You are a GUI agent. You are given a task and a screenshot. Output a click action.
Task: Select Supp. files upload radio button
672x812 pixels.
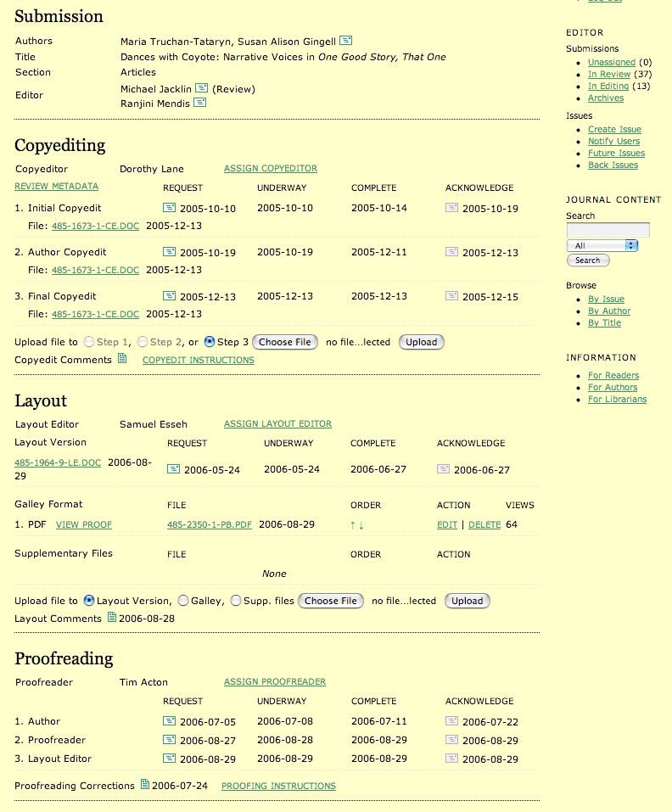click(x=236, y=600)
